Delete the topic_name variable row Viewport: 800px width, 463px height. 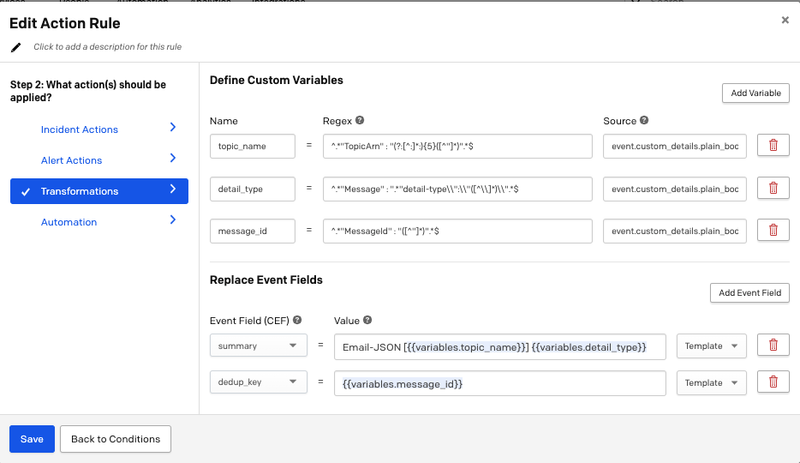click(x=772, y=147)
